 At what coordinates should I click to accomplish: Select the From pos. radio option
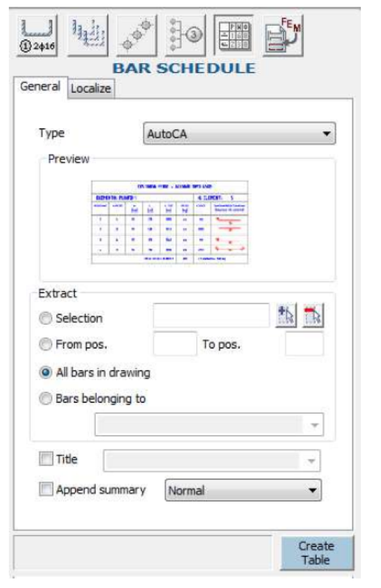(45, 345)
